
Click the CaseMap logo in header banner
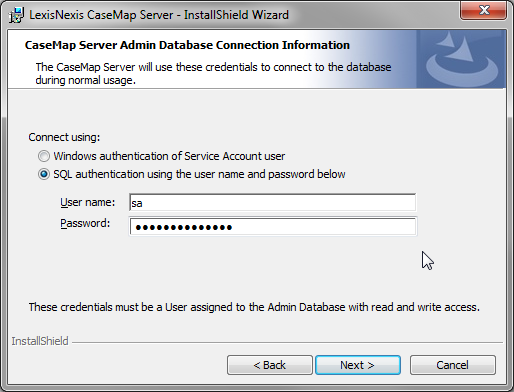coord(462,59)
